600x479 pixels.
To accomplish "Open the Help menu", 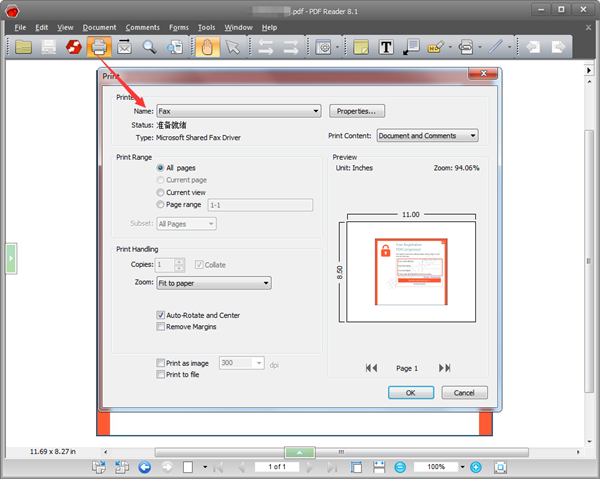I will (269, 28).
